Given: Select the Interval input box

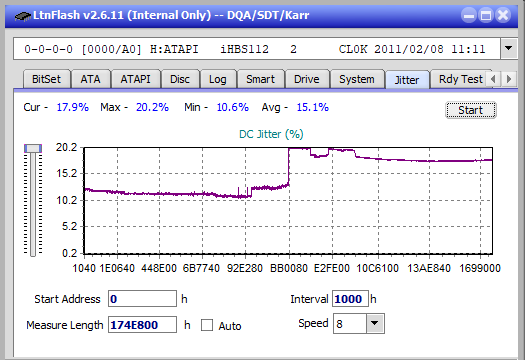Looking at the screenshot, I should (x=350, y=299).
